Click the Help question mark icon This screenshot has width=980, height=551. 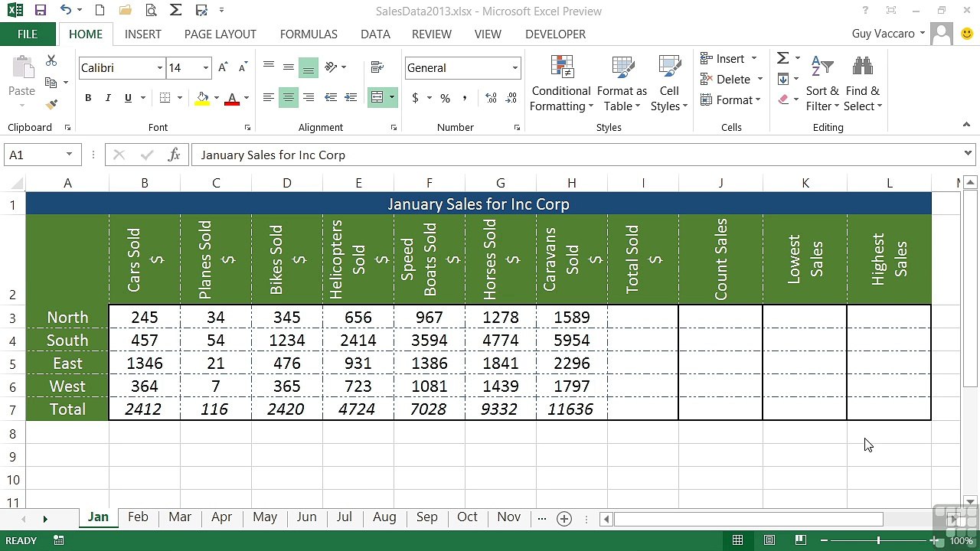865,11
